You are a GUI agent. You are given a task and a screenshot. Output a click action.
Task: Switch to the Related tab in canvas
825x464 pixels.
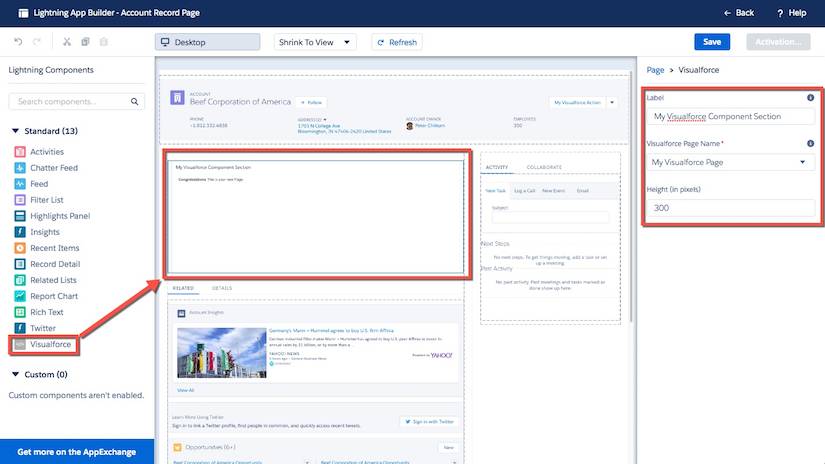(183, 288)
